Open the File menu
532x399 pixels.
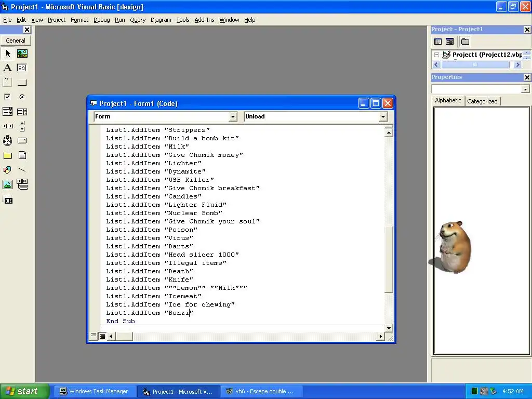click(7, 20)
